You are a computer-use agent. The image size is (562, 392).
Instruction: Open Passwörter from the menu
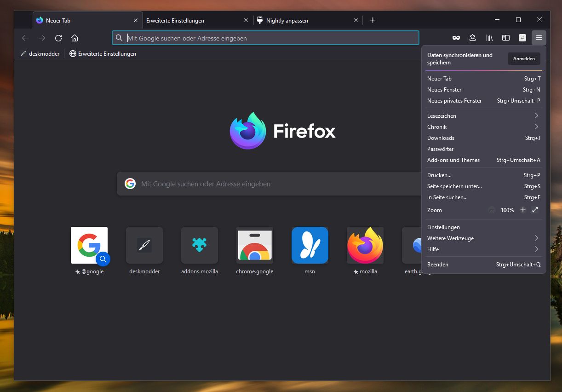[483, 149]
